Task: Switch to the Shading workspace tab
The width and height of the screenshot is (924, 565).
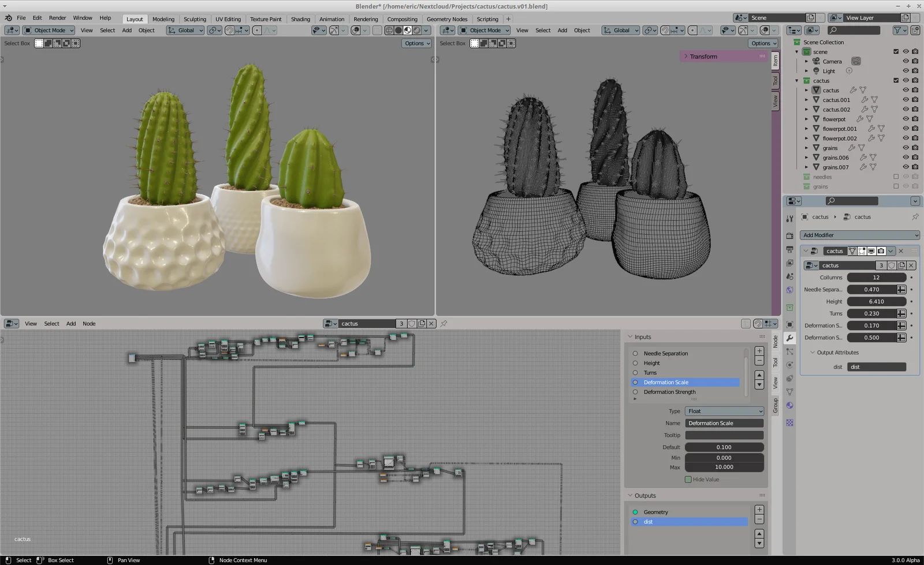Action: (300, 18)
